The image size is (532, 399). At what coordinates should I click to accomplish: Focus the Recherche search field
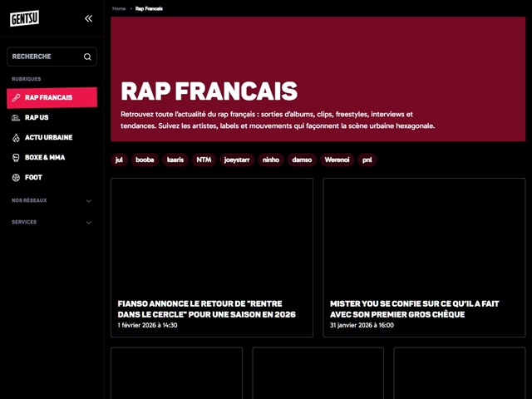click(52, 57)
